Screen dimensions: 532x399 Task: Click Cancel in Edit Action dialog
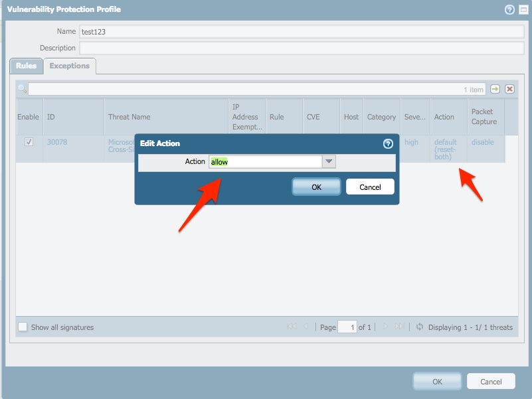click(x=370, y=187)
